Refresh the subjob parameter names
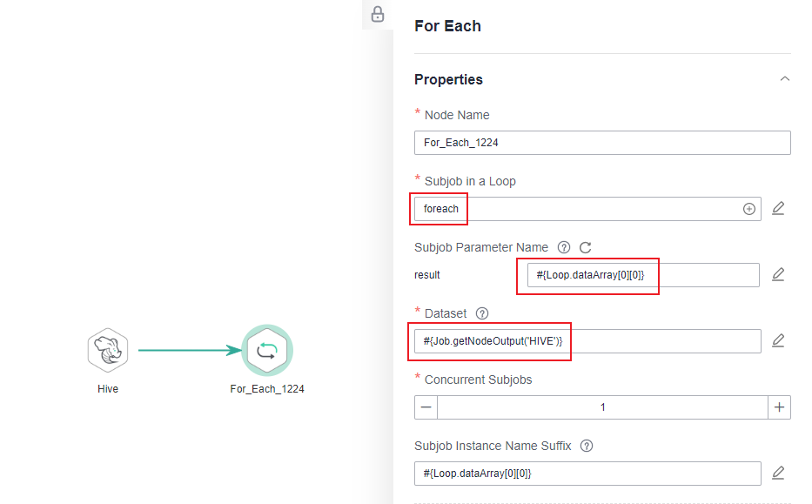Image resolution: width=812 pixels, height=504 pixels. 586,247
